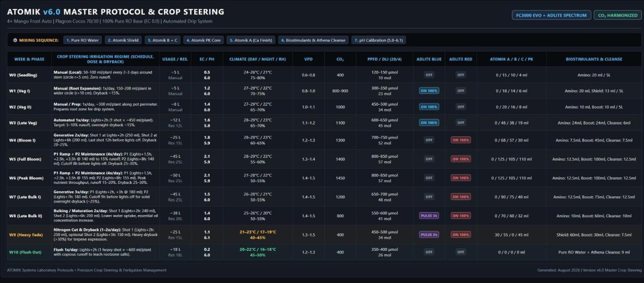Click the 'FC3000 EVO + ADLITE SPECTRUM' badge
This screenshot has height=283, width=644.
pyautogui.click(x=551, y=15)
